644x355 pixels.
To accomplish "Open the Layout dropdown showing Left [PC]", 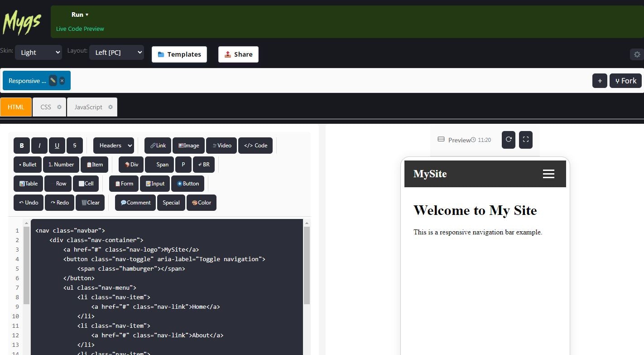I will (x=116, y=53).
